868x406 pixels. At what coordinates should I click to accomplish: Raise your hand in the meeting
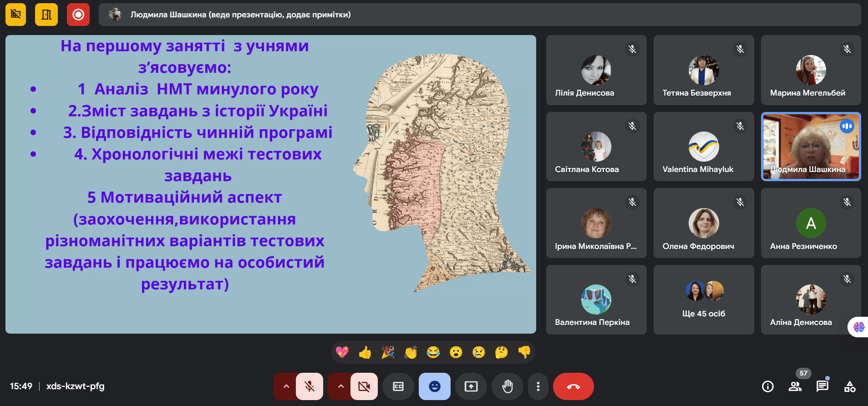pyautogui.click(x=507, y=386)
